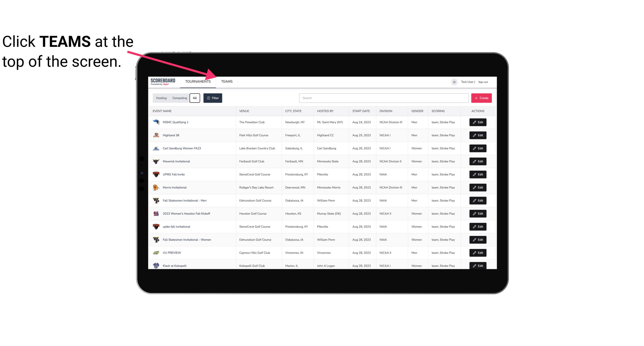Click the TEAMS navigation tab
The image size is (644, 346).
point(226,81)
